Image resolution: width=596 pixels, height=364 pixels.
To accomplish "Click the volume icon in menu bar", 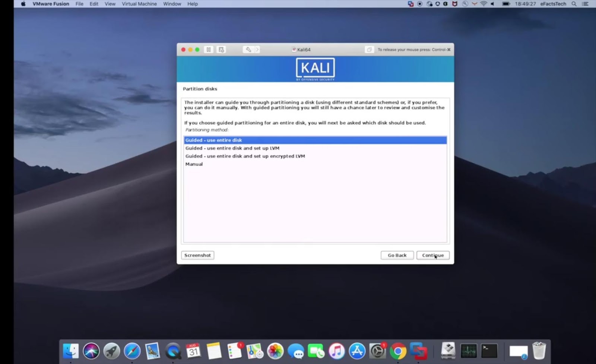I will pos(492,4).
